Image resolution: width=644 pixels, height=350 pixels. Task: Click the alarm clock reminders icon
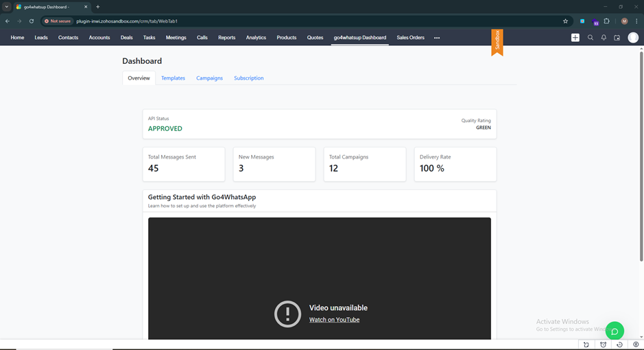tap(603, 345)
